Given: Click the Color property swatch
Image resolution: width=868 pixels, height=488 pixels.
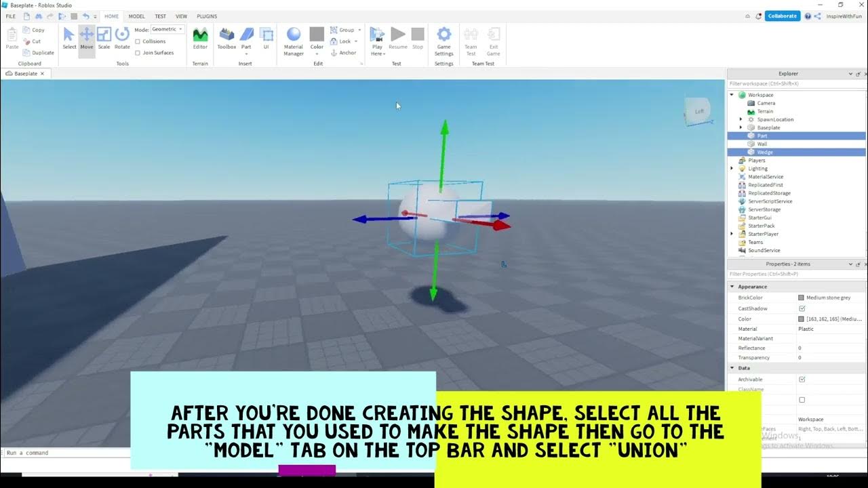Looking at the screenshot, I should click(x=802, y=319).
